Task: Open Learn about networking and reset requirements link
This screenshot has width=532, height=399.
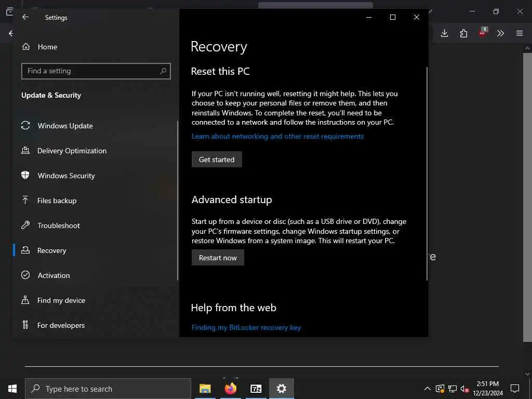Action: (277, 137)
